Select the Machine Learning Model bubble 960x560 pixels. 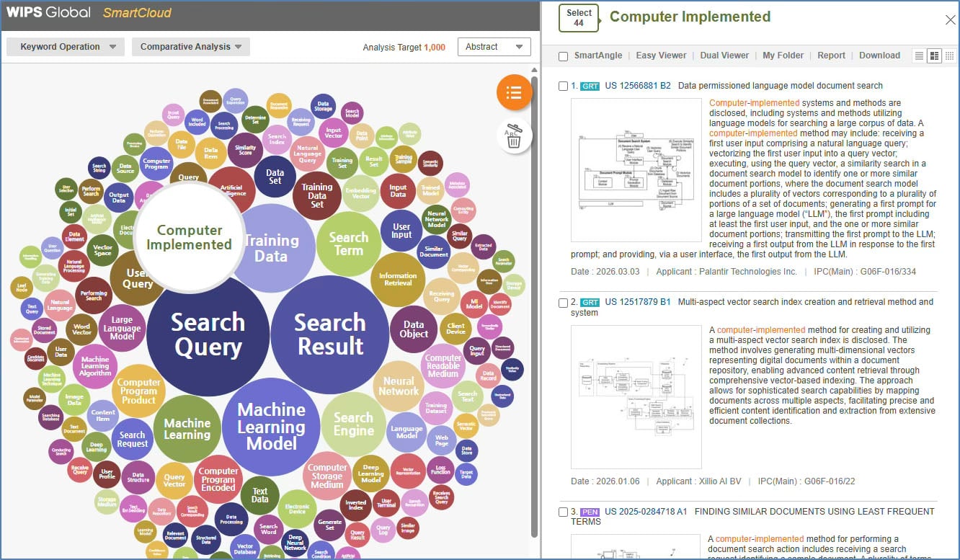click(271, 427)
